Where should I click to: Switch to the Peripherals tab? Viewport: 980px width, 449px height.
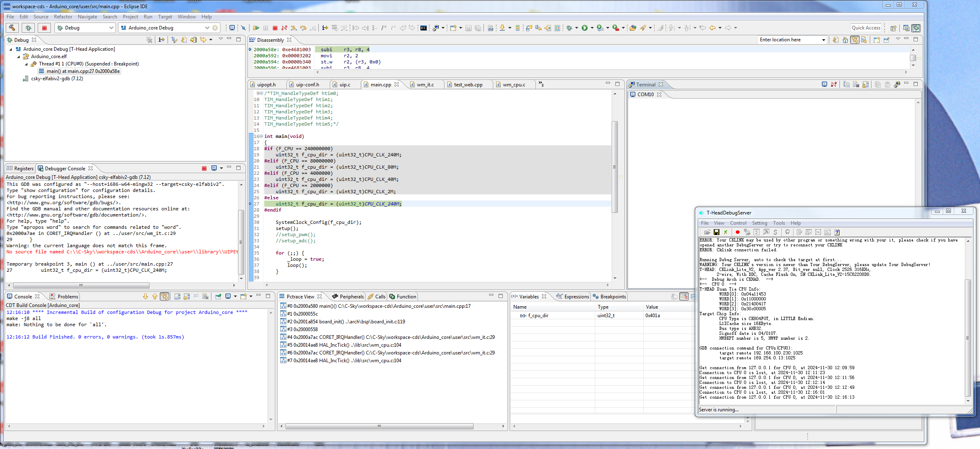point(348,296)
